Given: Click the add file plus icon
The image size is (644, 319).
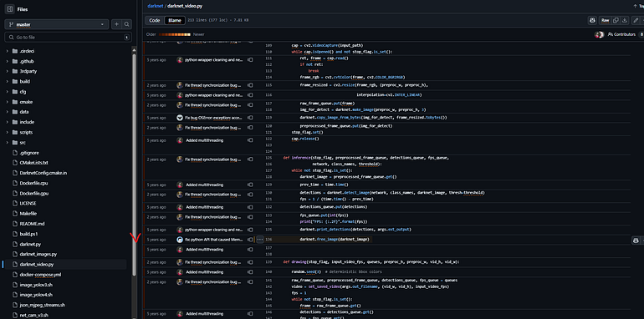Looking at the screenshot, I should coord(116,24).
